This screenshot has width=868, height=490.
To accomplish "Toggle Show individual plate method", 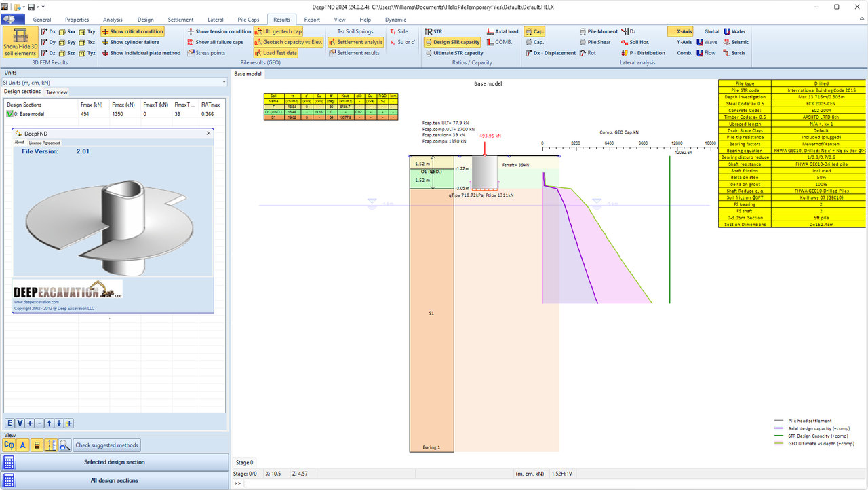I will (x=141, y=53).
